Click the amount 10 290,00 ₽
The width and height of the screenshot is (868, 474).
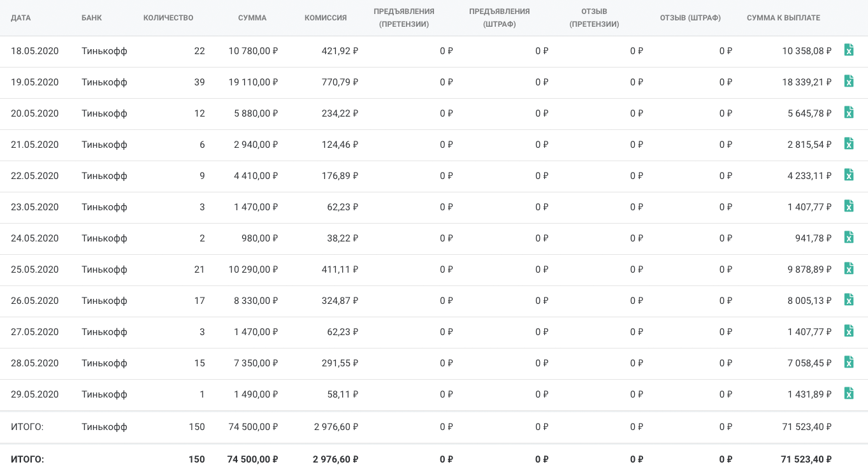[254, 269]
